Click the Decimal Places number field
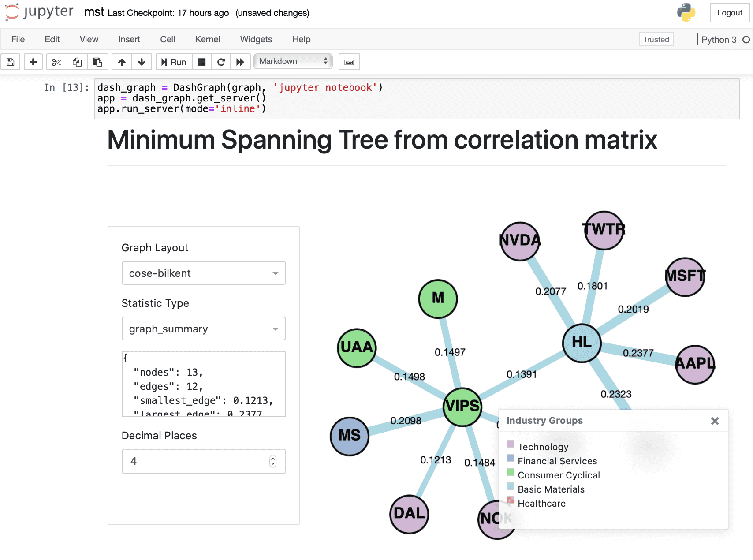Image resolution: width=753 pixels, height=560 pixels. coord(204,461)
